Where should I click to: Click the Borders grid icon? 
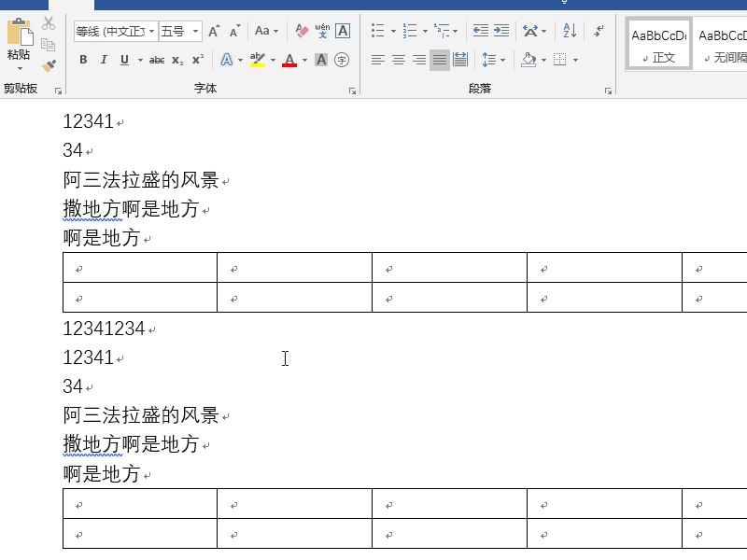[x=559, y=60]
